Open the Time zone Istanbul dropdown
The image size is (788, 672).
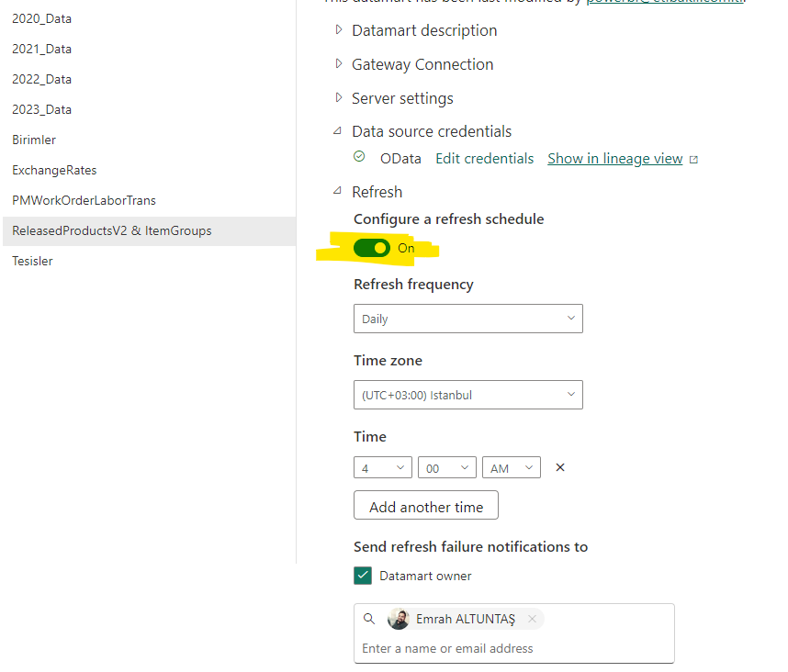coord(468,395)
